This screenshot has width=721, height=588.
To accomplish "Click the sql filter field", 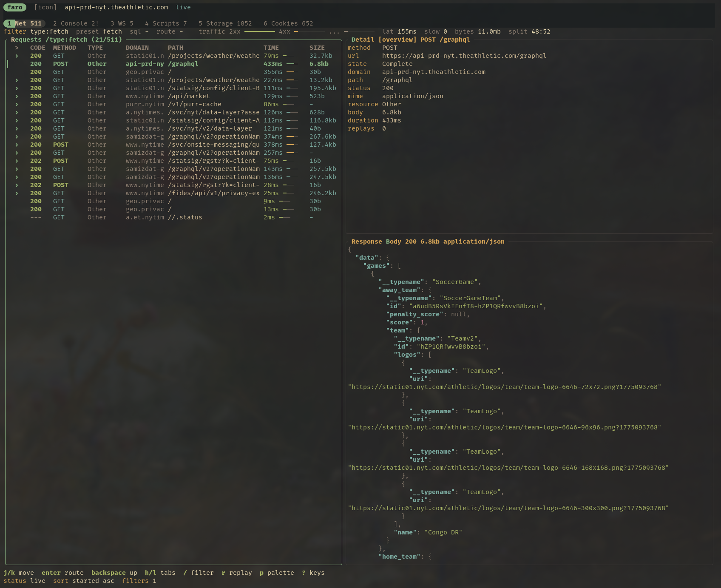I will [139, 31].
